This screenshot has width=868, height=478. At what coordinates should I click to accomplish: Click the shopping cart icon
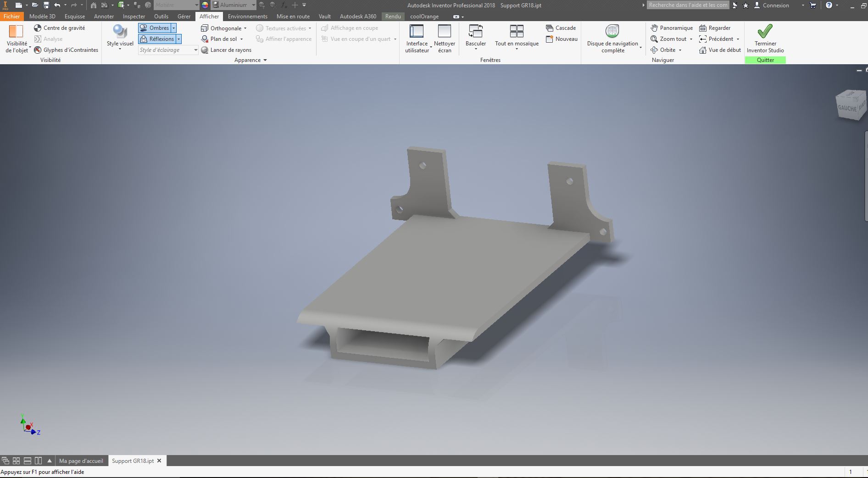[813, 5]
